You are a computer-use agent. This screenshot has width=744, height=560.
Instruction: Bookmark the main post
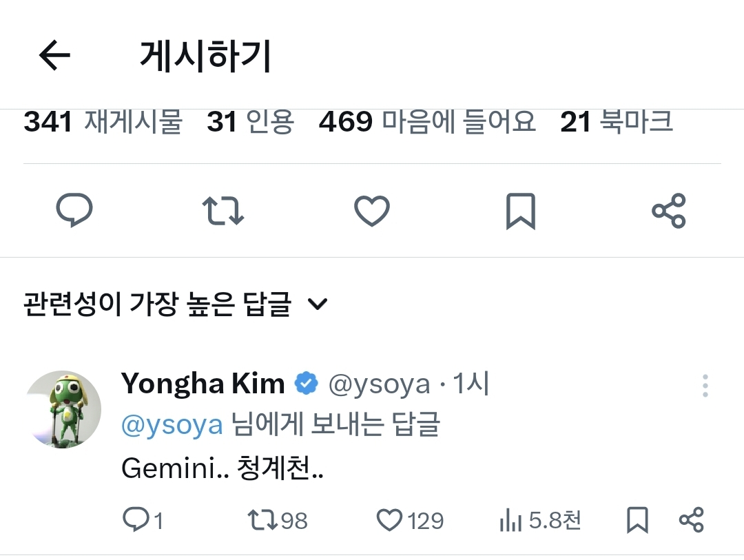point(520,211)
